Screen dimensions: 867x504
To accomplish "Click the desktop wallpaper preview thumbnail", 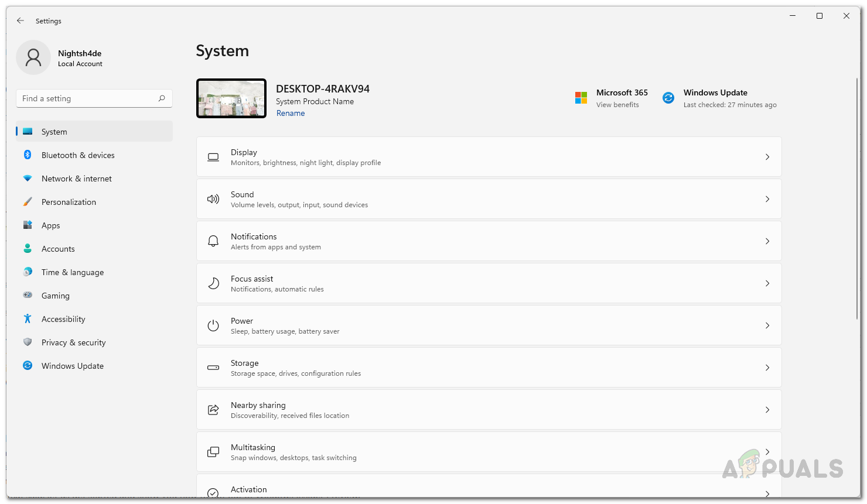I will pyautogui.click(x=231, y=98).
